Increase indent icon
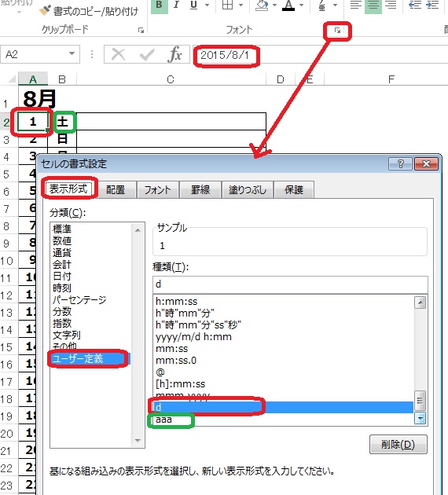The image size is (448, 495). pyautogui.click(x=431, y=5)
